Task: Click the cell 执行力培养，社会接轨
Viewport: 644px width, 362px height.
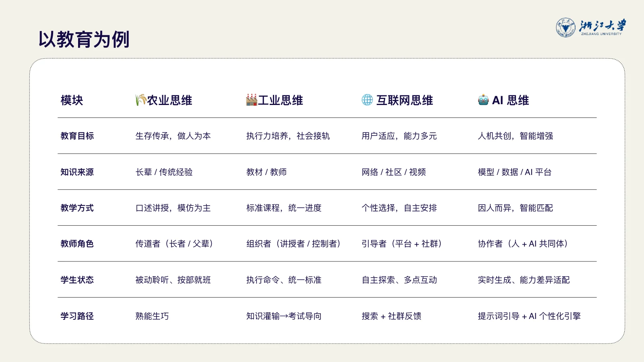Action: [x=288, y=136]
